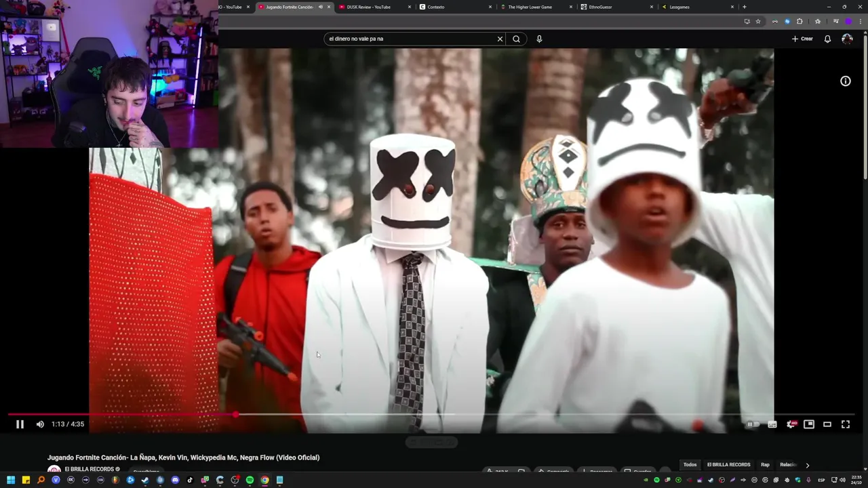The height and width of the screenshot is (488, 868).
Task: Open the Crear button menu
Action: (802, 39)
